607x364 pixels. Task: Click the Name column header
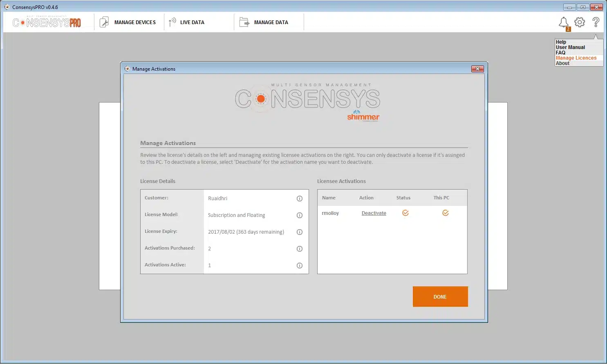329,198
